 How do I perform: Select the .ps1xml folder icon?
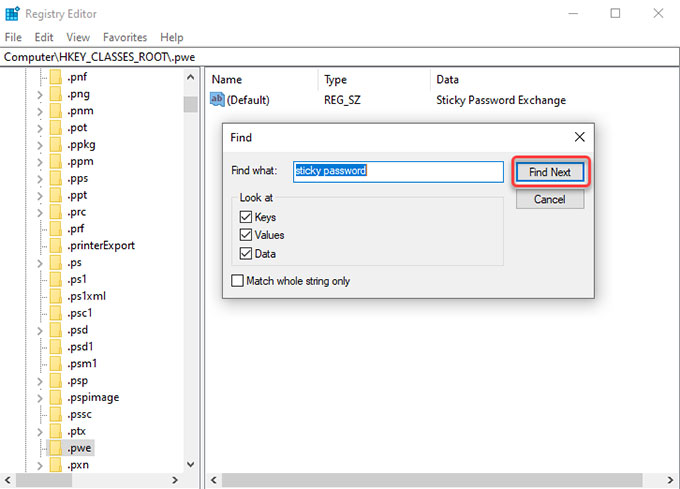(56, 297)
